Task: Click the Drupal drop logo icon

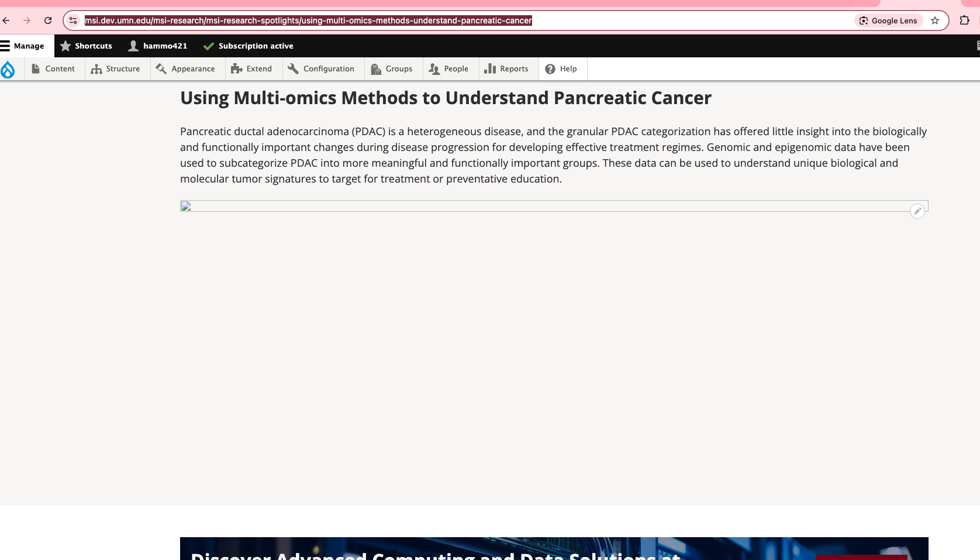Action: [x=8, y=69]
